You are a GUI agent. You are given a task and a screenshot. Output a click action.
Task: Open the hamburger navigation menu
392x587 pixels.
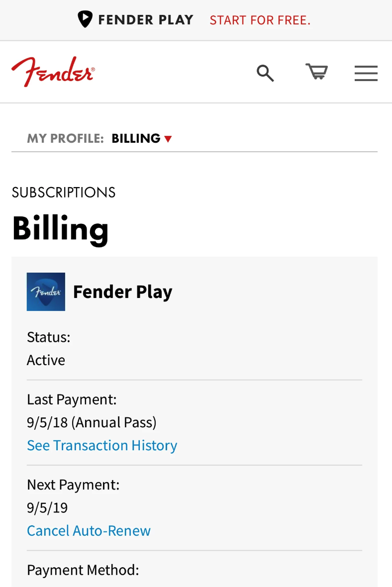click(366, 73)
